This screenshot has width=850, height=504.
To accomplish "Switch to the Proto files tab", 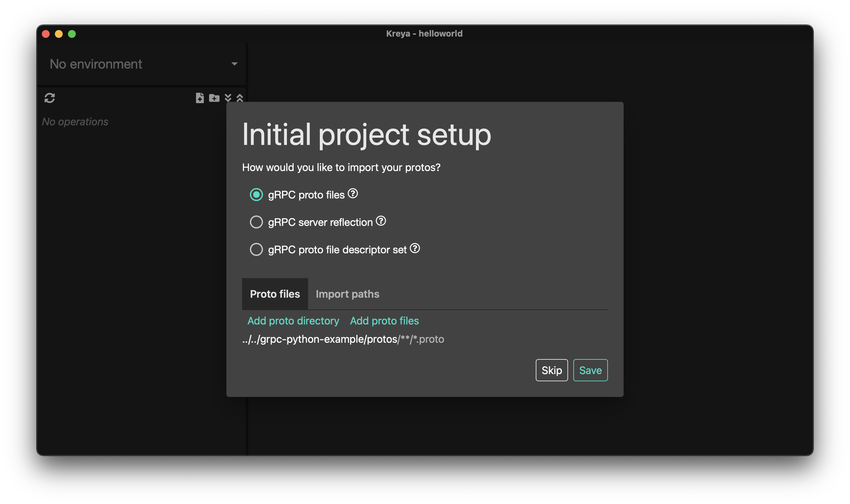I will click(275, 294).
